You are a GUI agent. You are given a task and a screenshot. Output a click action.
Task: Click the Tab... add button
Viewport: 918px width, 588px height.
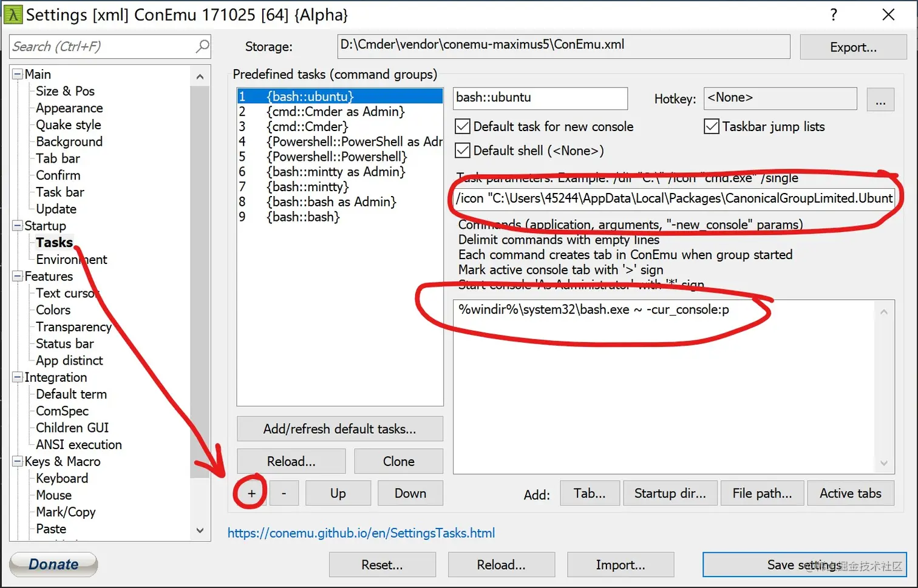tap(590, 493)
